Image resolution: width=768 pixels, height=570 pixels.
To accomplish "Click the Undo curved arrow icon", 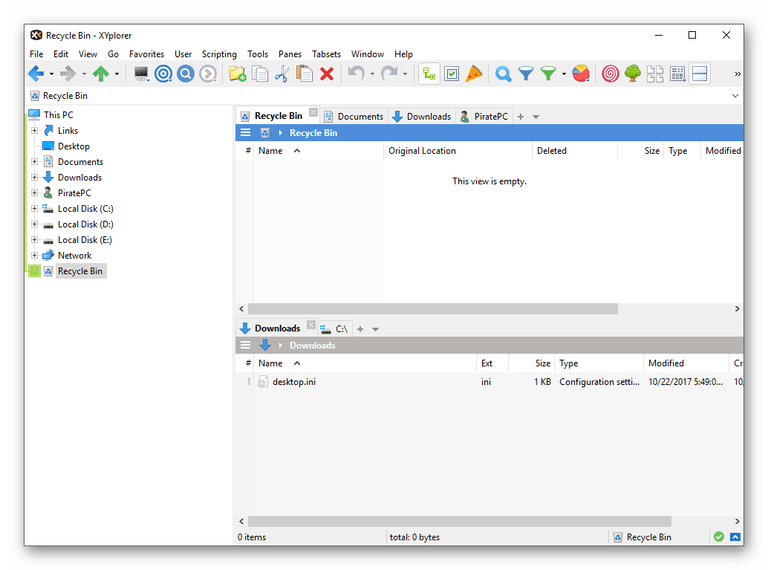I will (356, 74).
